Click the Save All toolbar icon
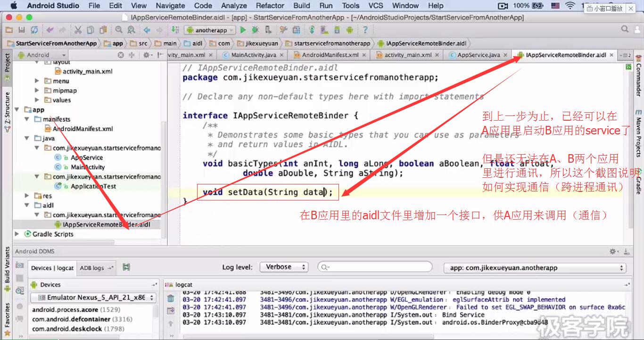The image size is (644, 340). pos(22,30)
